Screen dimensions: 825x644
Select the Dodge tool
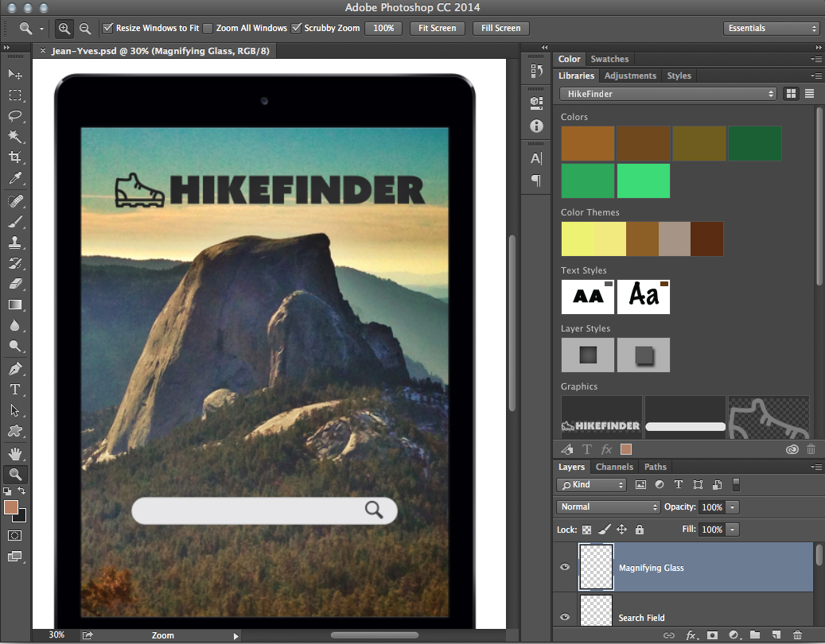click(15, 346)
